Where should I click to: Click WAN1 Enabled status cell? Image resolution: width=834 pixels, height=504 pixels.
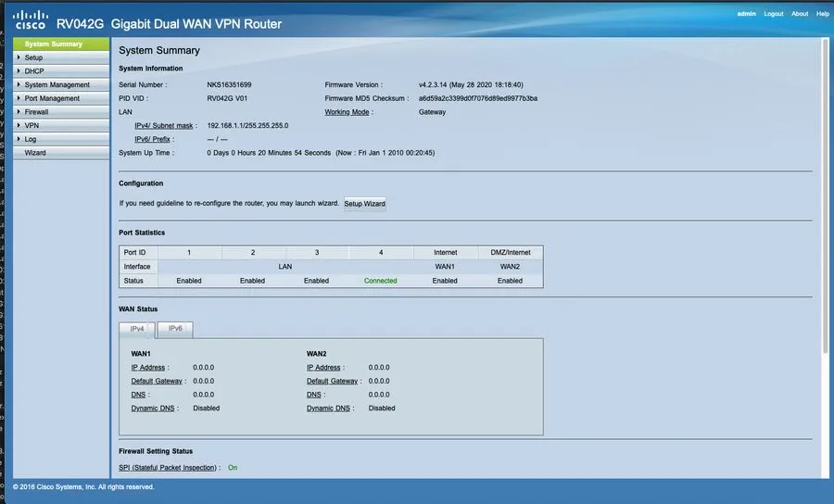point(445,281)
